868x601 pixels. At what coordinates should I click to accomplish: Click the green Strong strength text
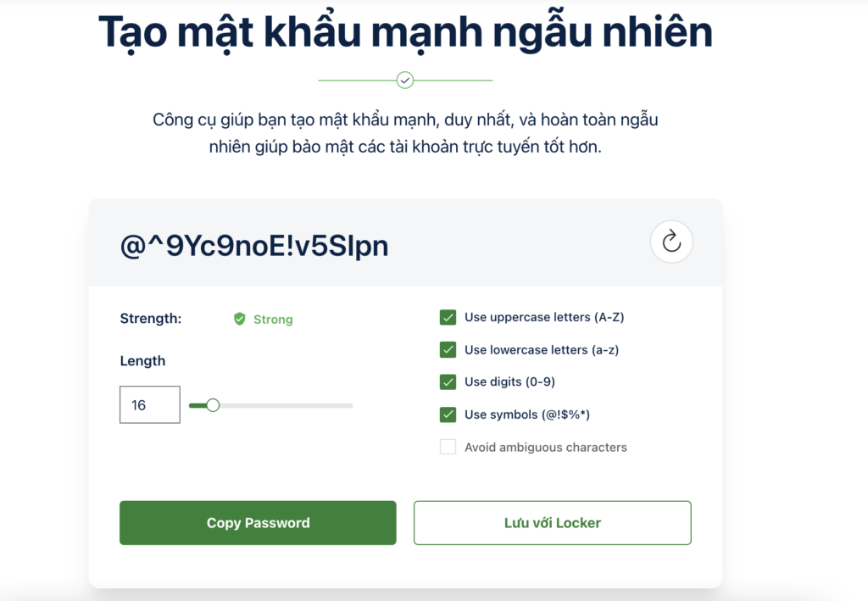pos(273,320)
